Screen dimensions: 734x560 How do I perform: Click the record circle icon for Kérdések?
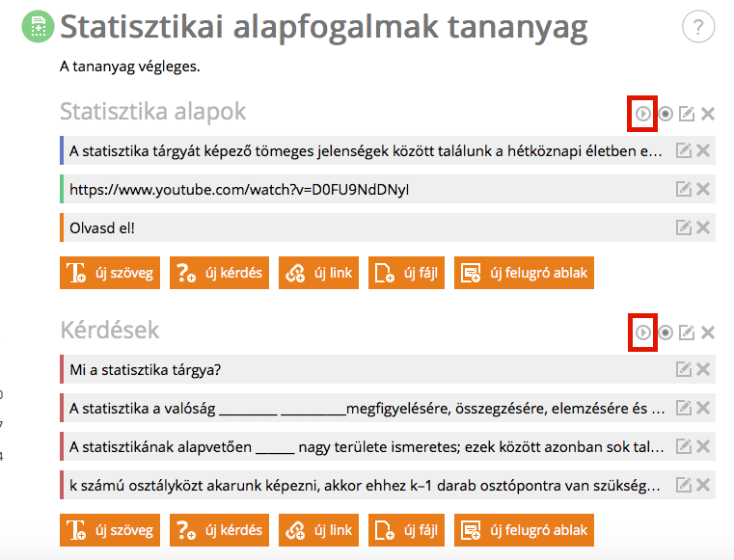(x=666, y=333)
